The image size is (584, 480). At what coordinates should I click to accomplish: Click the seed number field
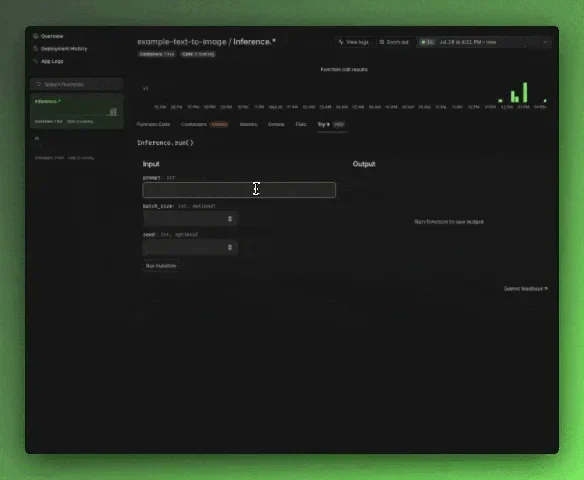pos(190,247)
